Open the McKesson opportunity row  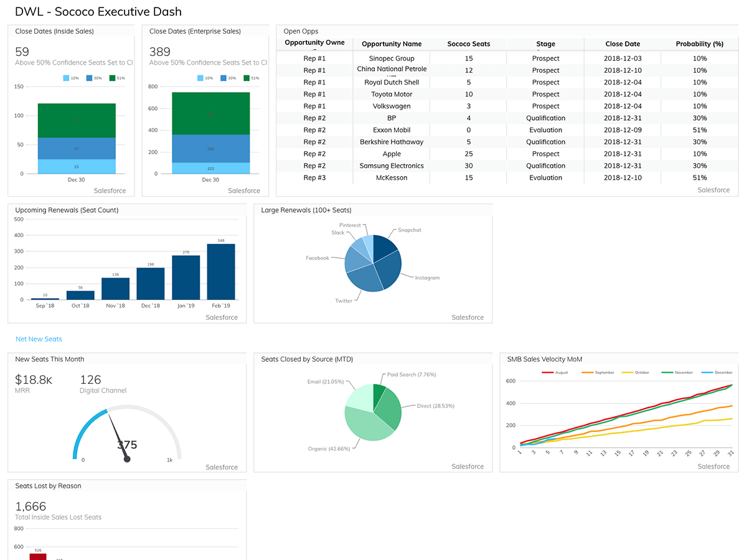[x=392, y=178]
